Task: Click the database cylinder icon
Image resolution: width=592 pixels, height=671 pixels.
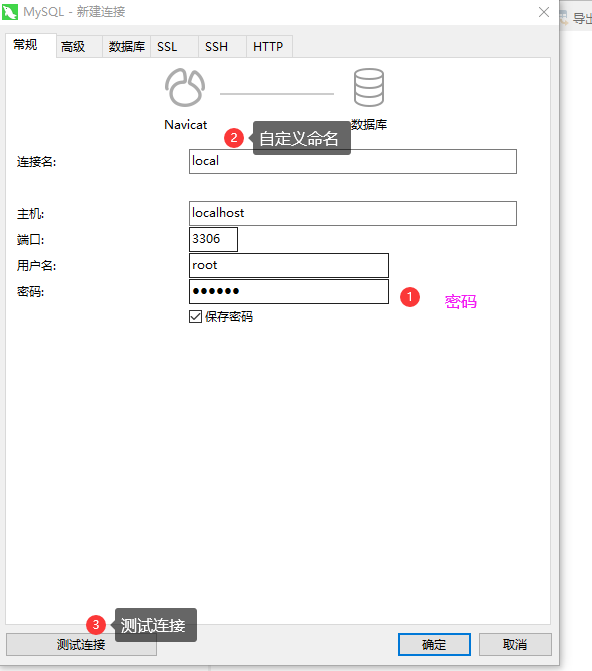Action: pyautogui.click(x=369, y=88)
